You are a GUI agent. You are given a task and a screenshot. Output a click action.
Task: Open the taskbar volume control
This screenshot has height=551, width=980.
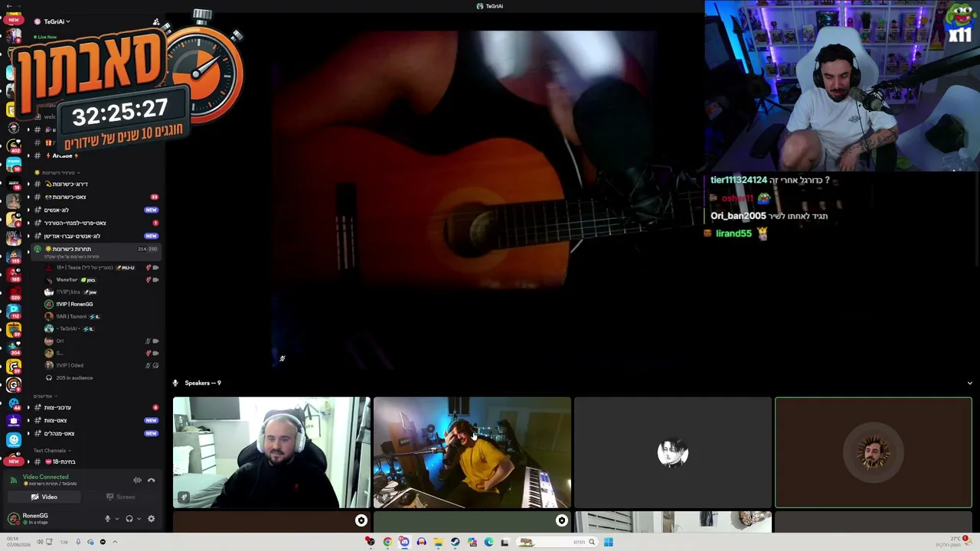[x=40, y=542]
